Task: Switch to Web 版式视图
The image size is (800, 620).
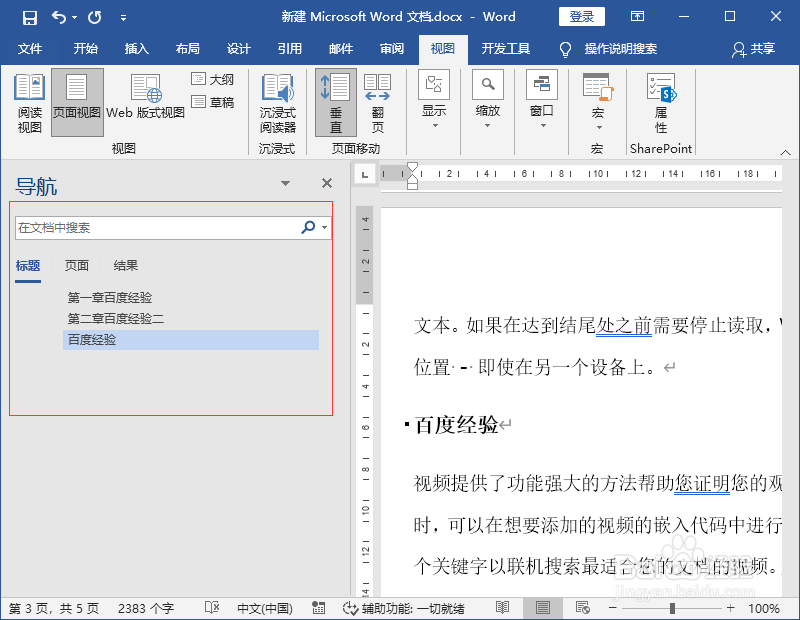Action: click(145, 97)
